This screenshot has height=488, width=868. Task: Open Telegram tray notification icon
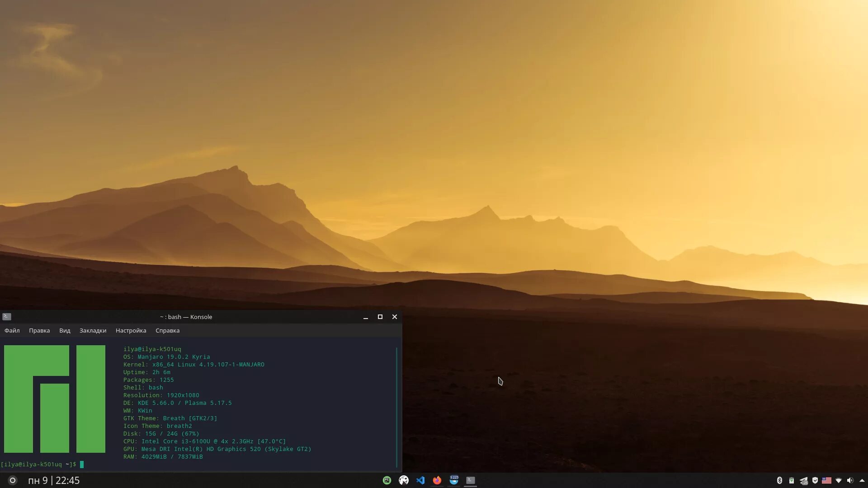(803, 481)
